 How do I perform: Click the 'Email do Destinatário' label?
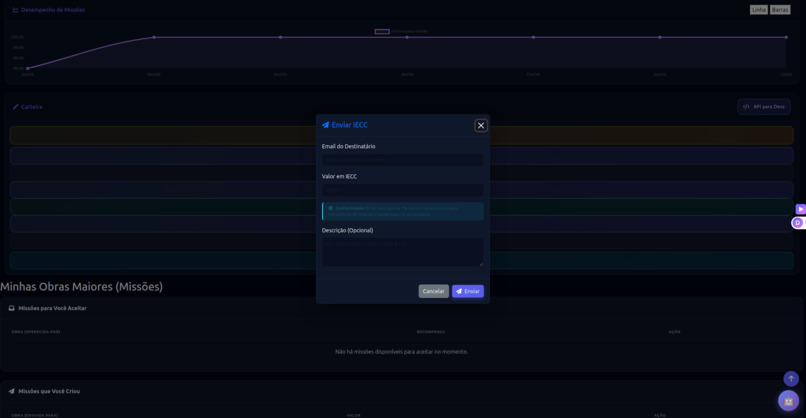pos(349,147)
